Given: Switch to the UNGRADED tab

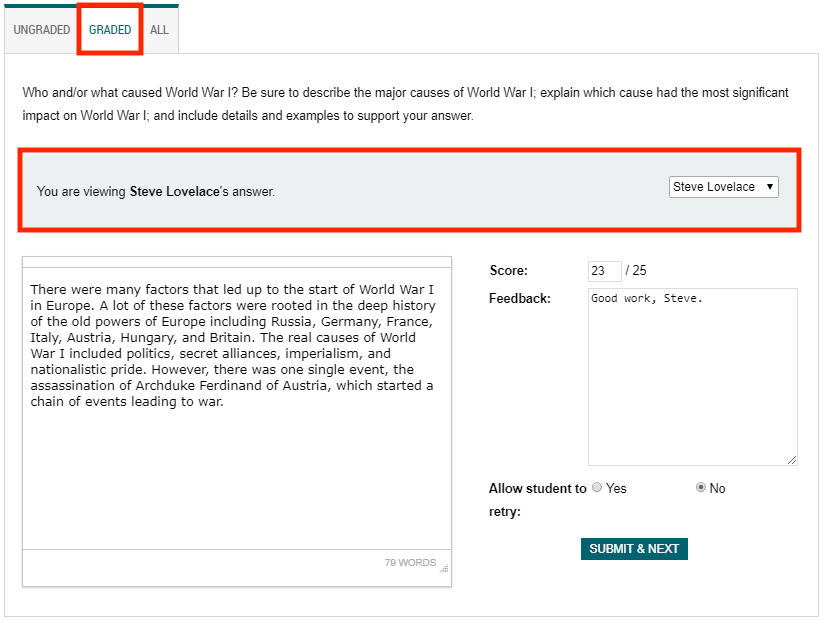Looking at the screenshot, I should tap(41, 30).
